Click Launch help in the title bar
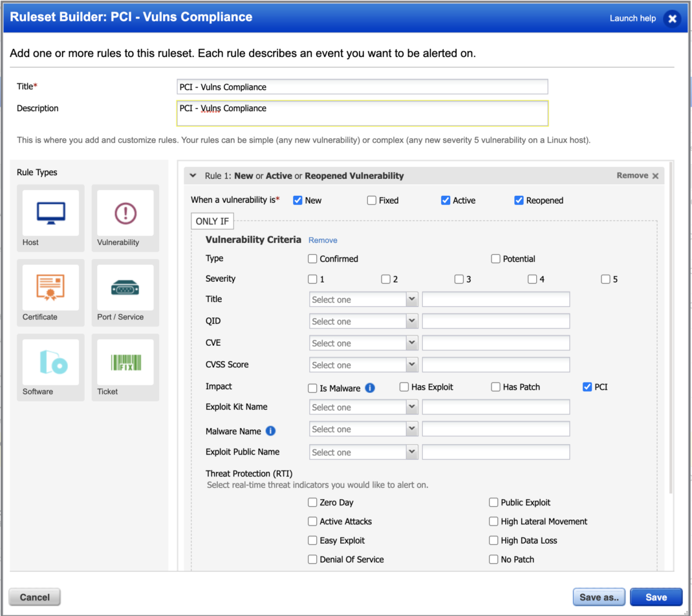 tap(633, 18)
